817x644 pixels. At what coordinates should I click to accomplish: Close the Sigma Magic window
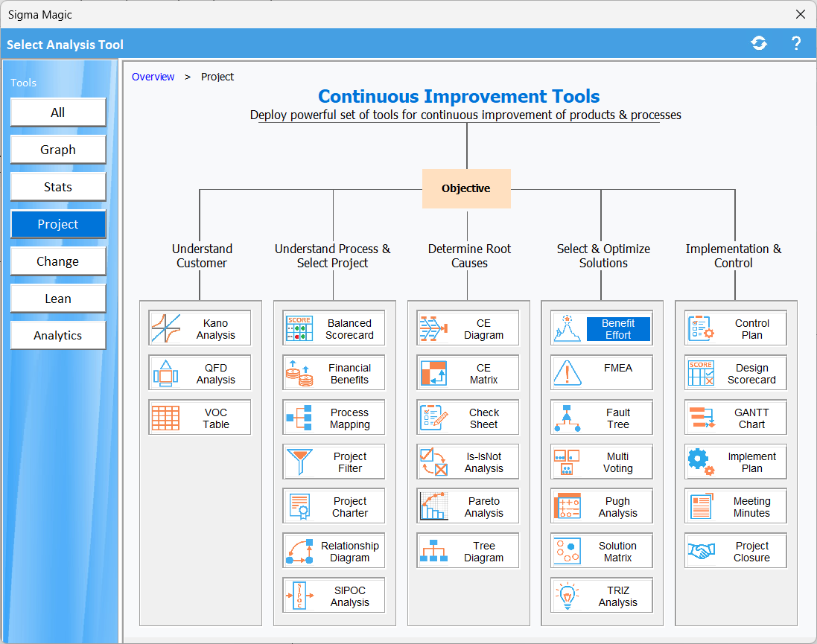coord(801,14)
